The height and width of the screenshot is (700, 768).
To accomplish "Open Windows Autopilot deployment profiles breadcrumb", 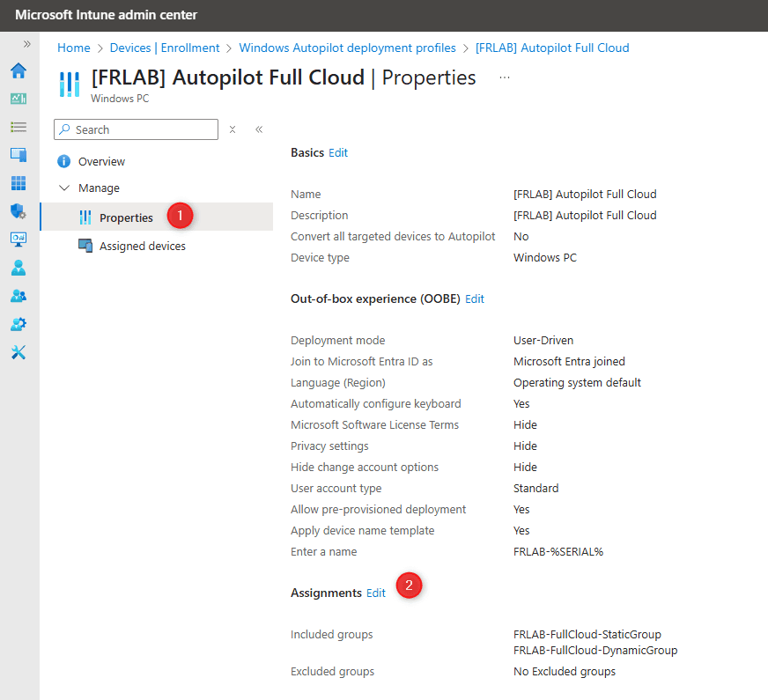I will (347, 48).
